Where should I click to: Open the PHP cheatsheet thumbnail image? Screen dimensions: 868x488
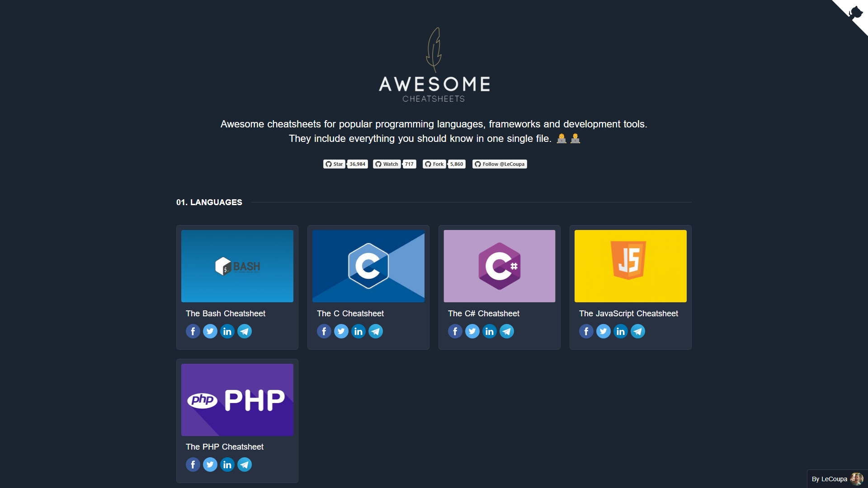click(237, 400)
